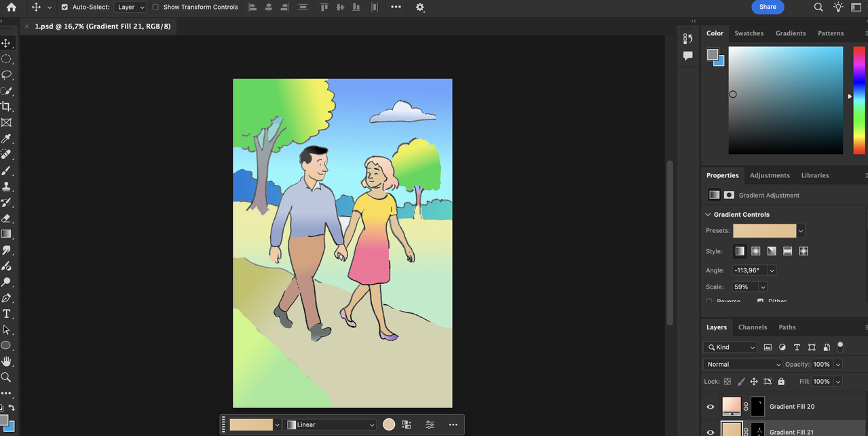Open the Discover lightbulb icon
Viewport: 868px width, 436px height.
point(838,7)
